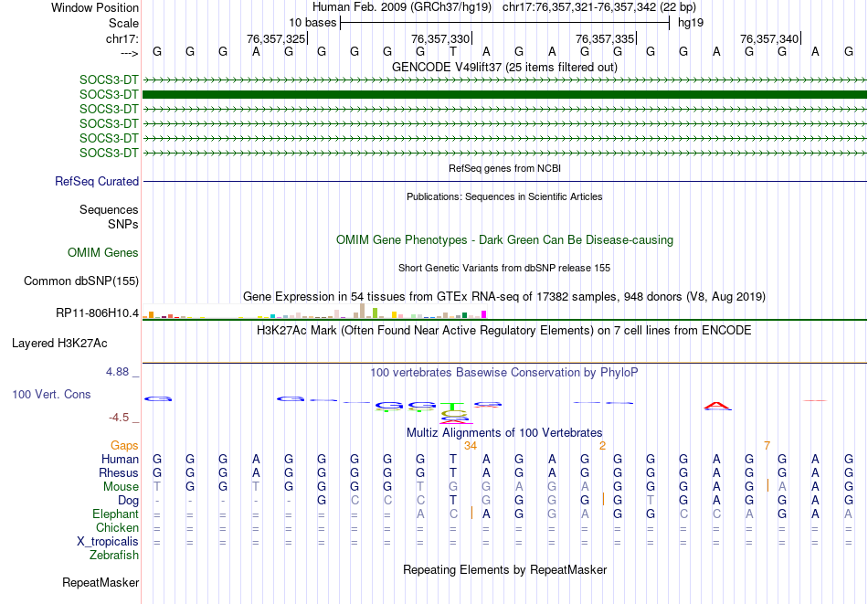868x604 pixels.
Task: Click the orange insertion mark in Dog row
Action: coord(603,499)
